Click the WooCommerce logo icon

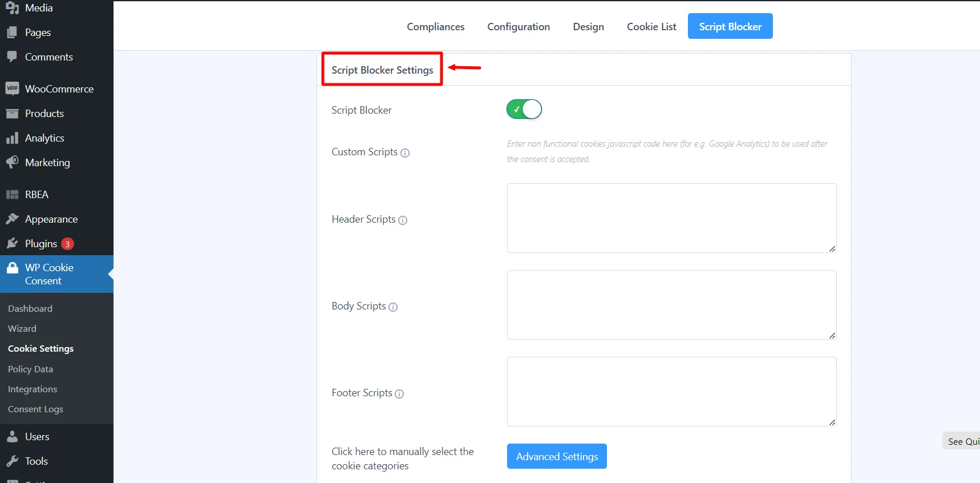(12, 88)
